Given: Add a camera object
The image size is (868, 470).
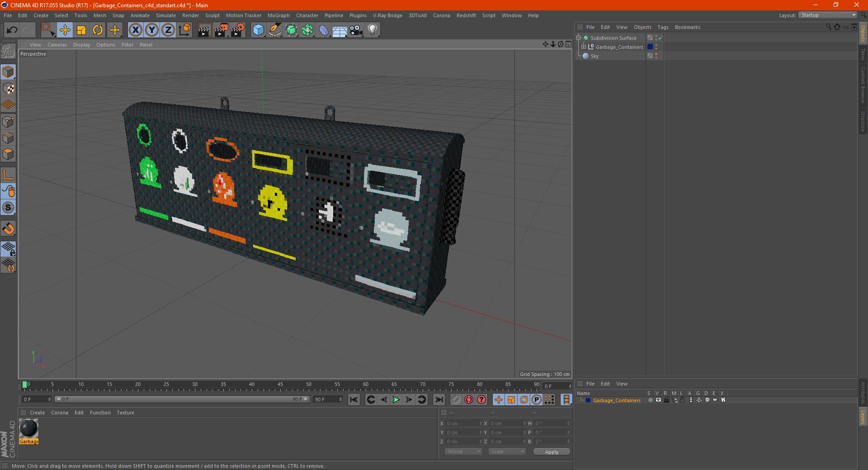Looking at the screenshot, I should click(x=356, y=30).
